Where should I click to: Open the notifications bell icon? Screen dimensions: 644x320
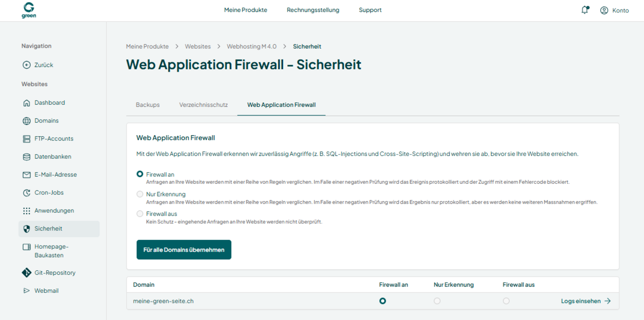point(585,10)
